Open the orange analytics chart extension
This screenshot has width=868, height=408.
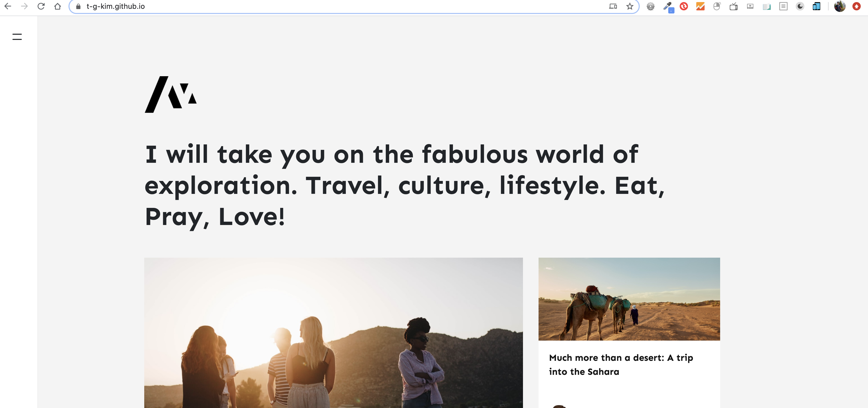700,6
